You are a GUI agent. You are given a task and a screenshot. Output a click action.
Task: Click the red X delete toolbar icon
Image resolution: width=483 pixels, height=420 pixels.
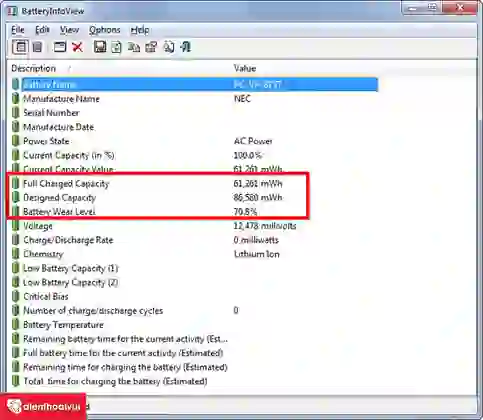[78, 47]
